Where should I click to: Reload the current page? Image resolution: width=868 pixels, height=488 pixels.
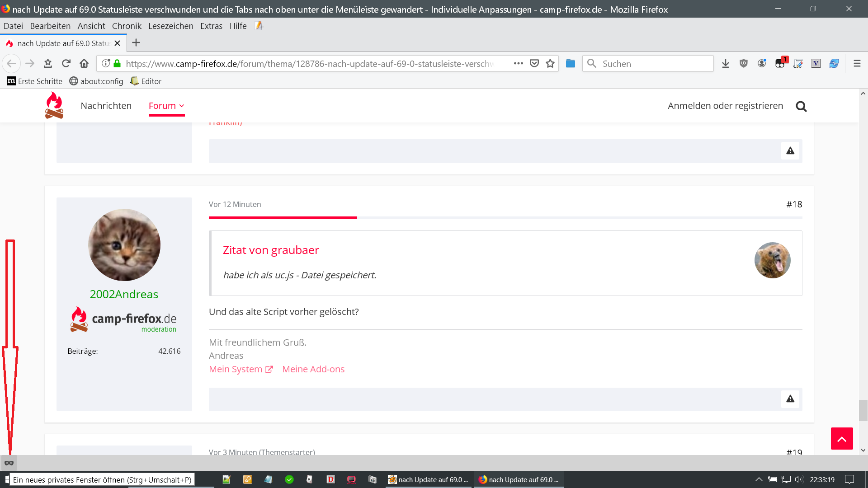(x=66, y=63)
